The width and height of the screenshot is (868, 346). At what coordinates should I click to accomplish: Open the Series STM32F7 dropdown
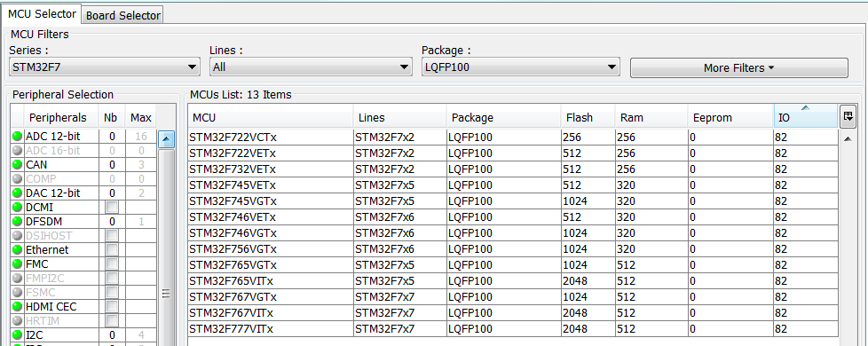[x=105, y=67]
